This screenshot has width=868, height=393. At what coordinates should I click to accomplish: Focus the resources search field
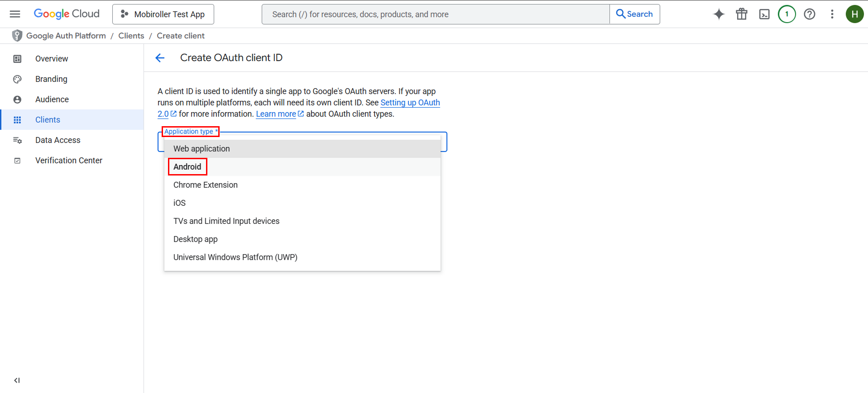tap(436, 14)
